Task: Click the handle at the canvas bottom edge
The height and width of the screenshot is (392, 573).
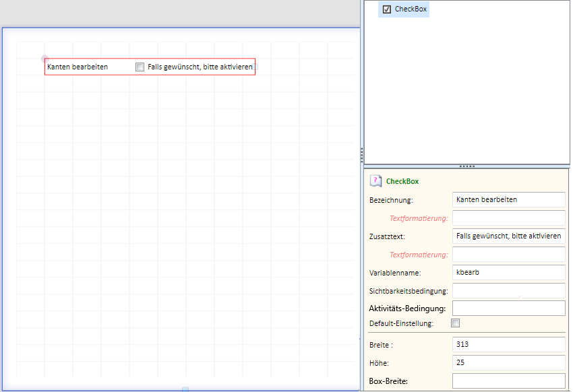Action: coord(185,389)
